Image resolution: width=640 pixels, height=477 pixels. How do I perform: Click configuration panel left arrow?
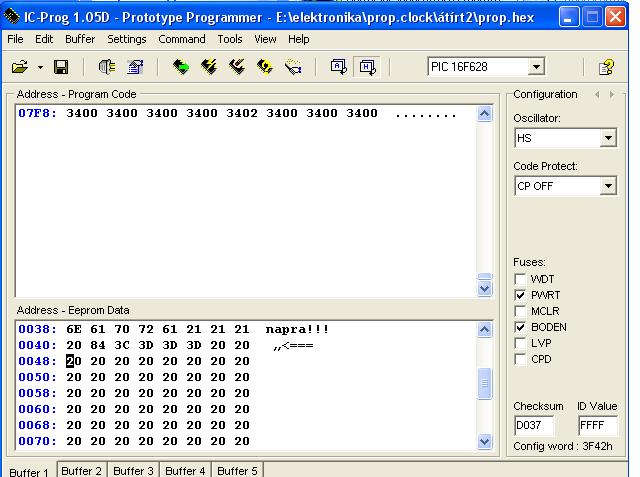(x=597, y=94)
